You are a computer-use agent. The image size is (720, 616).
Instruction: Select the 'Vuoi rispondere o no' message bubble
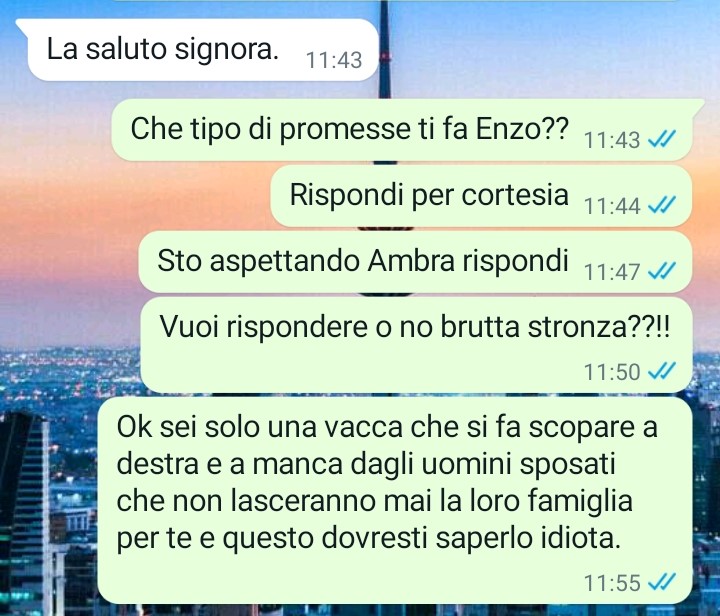(416, 345)
